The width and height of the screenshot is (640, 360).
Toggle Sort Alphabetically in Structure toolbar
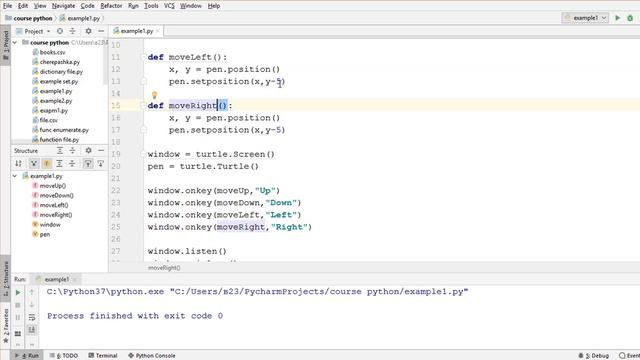18,164
